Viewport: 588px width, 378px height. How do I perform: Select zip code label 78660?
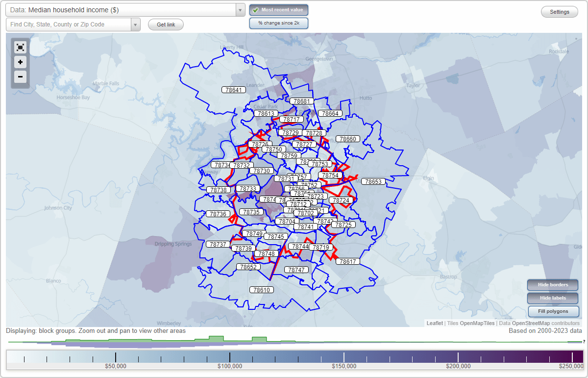(x=348, y=139)
